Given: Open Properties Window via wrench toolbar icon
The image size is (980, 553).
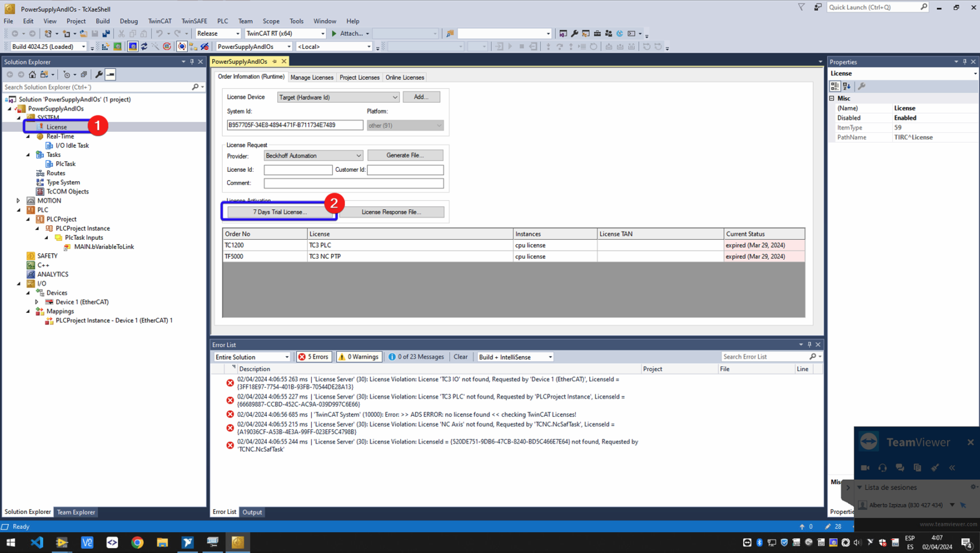Looking at the screenshot, I should pyautogui.click(x=575, y=33).
